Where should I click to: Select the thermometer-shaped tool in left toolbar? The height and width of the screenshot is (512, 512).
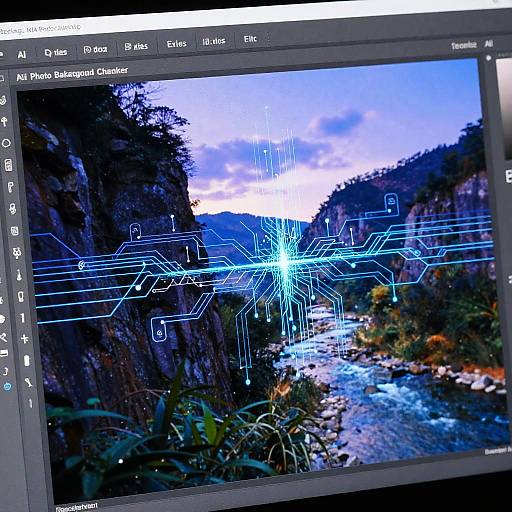19,275
